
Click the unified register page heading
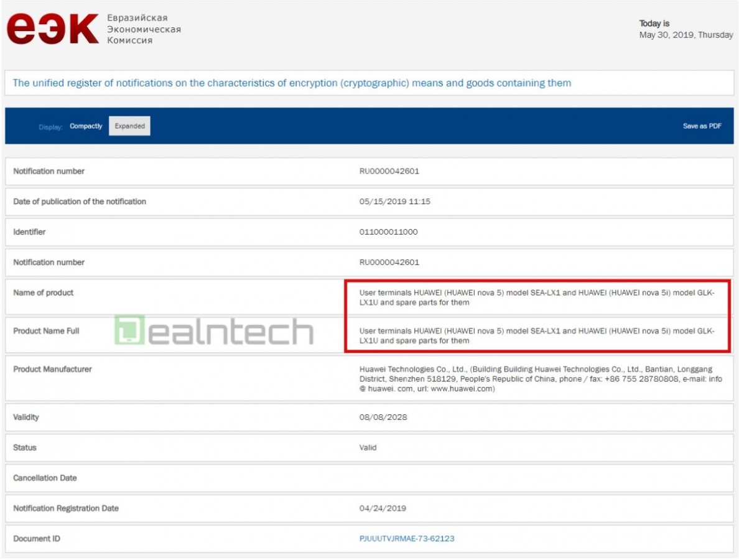pos(292,83)
